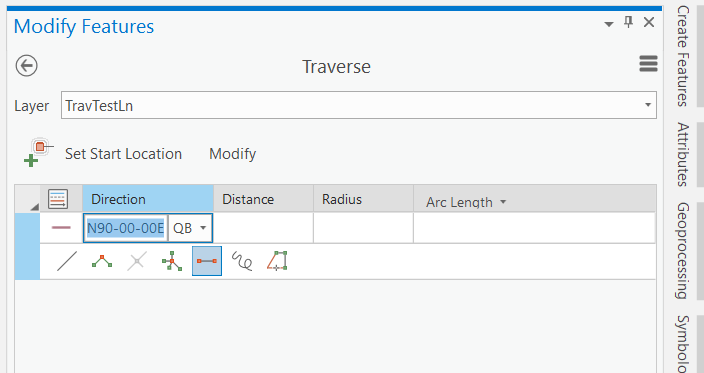
Task: Switch to the Create Features tab
Action: 682,56
